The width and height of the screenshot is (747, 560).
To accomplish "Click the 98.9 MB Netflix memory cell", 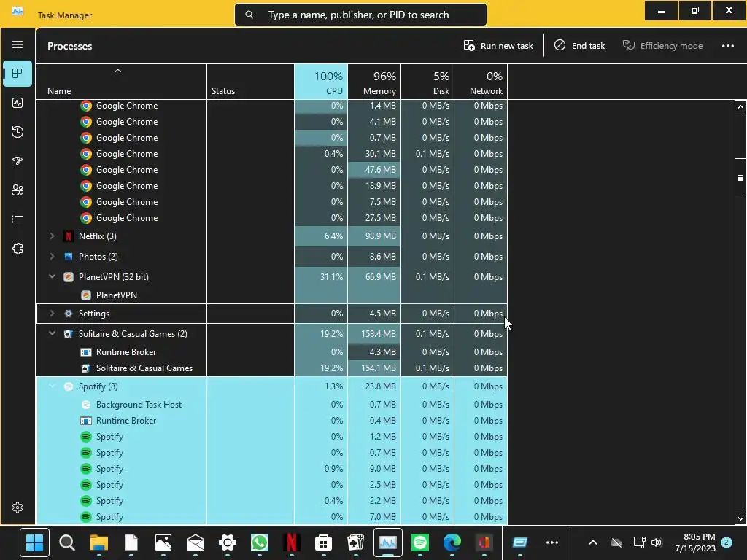I will tap(374, 236).
